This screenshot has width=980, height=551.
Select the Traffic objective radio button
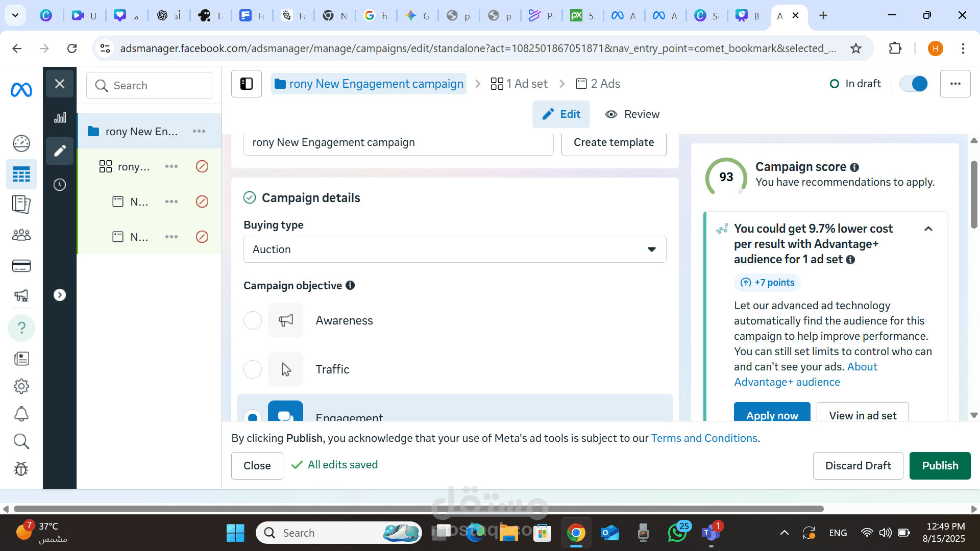point(253,369)
